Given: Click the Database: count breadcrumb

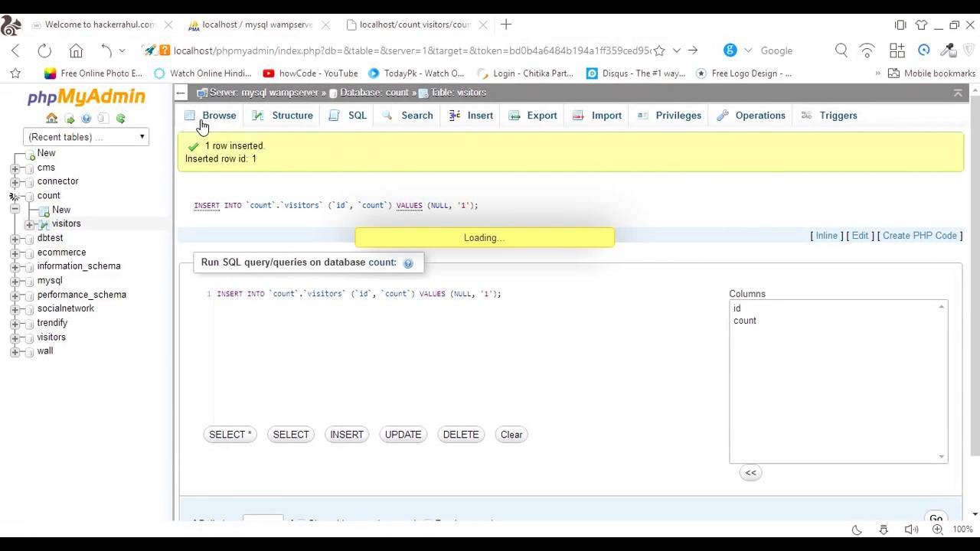Looking at the screenshot, I should (x=374, y=93).
